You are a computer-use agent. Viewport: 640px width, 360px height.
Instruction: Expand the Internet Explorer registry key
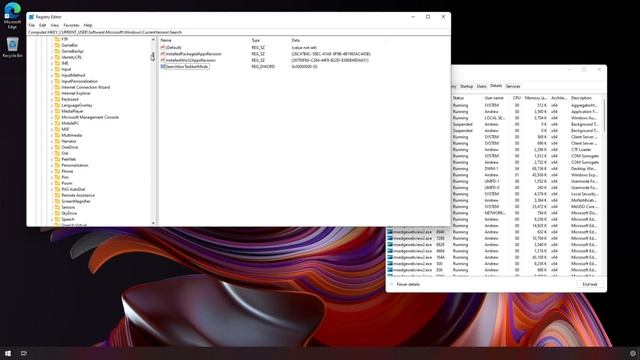[x=52, y=93]
